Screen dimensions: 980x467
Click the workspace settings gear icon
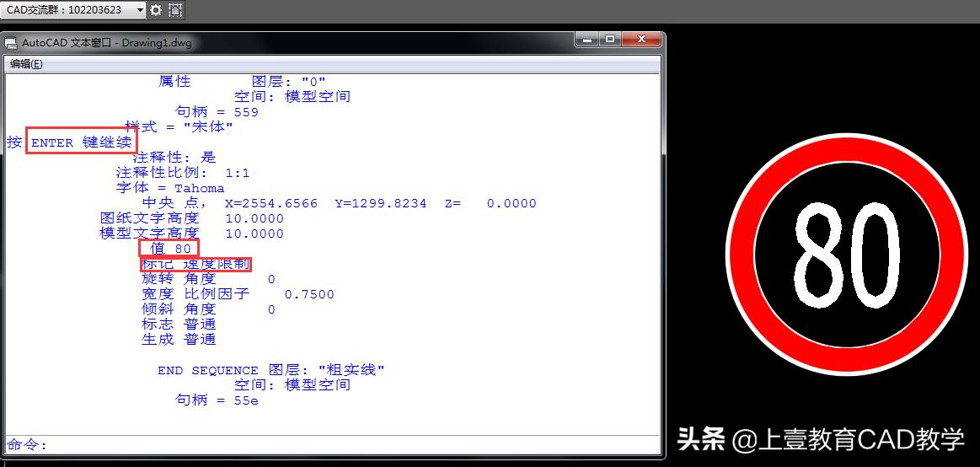click(156, 10)
